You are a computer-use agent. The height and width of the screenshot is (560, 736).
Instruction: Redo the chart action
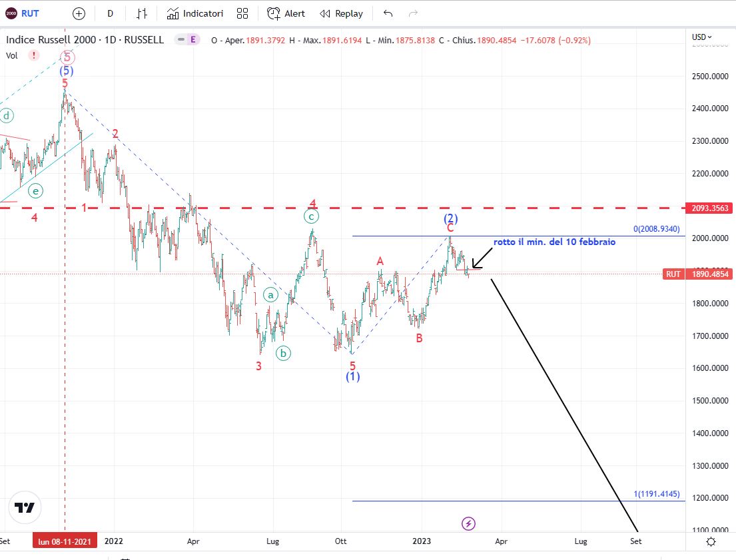coord(413,13)
